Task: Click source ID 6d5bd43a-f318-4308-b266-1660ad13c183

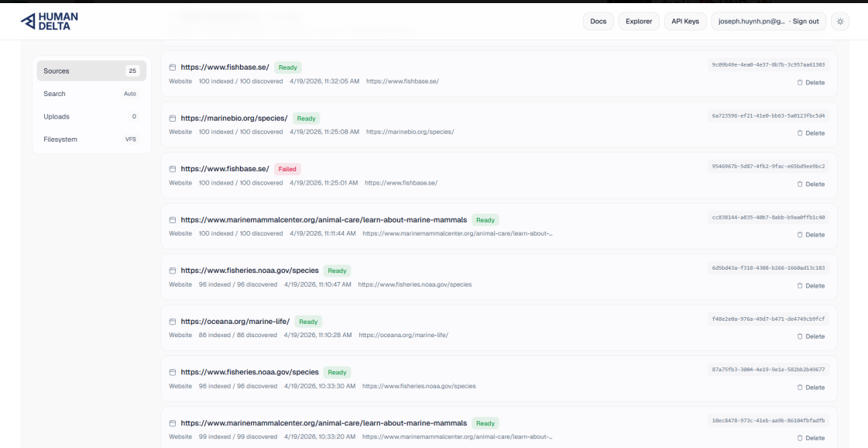Action: coord(768,268)
